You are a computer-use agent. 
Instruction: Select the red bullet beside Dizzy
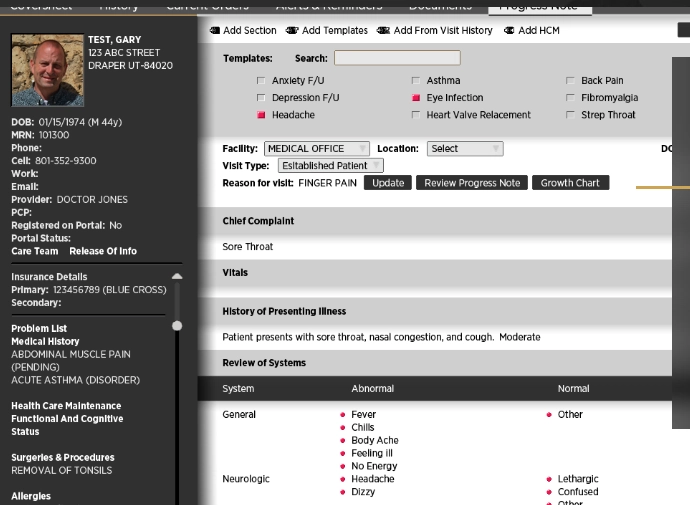[x=342, y=492]
